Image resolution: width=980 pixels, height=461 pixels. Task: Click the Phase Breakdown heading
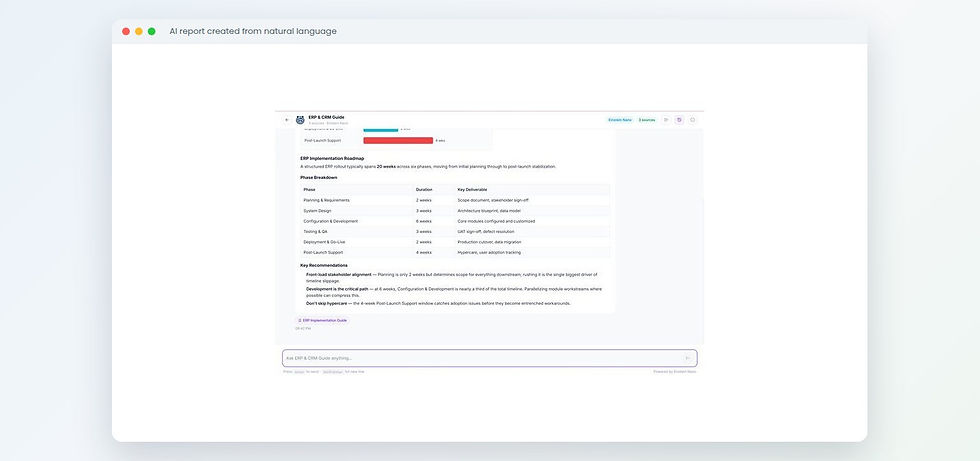319,177
